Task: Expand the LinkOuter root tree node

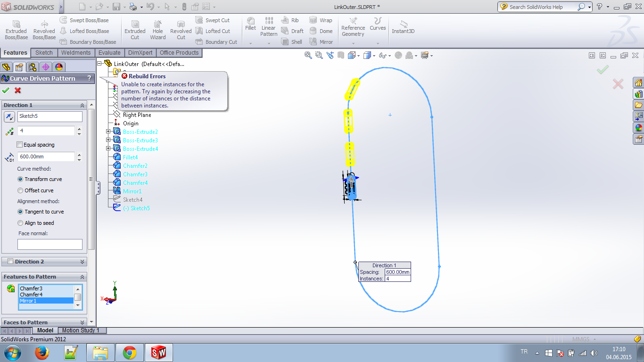Action: (99, 63)
